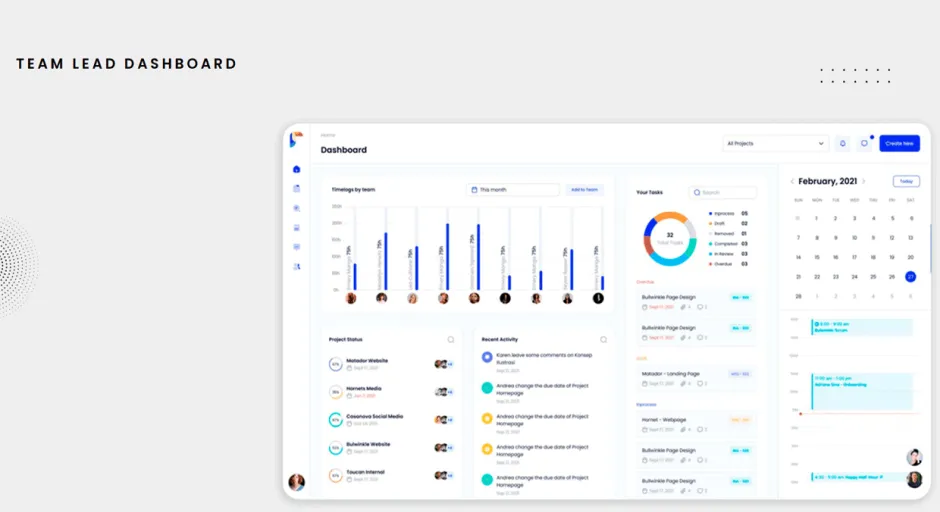Click the Toucan Internal progress ring
Image resolution: width=940 pixels, height=512 pixels.
click(x=335, y=475)
